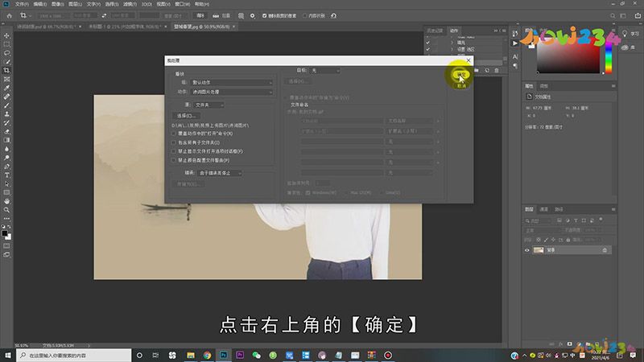
Task: Select the Brush tool
Action: (6, 105)
